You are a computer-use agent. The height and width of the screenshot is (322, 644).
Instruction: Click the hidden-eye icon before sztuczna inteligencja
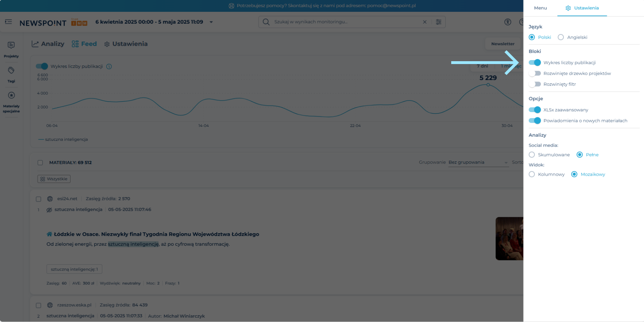49,210
